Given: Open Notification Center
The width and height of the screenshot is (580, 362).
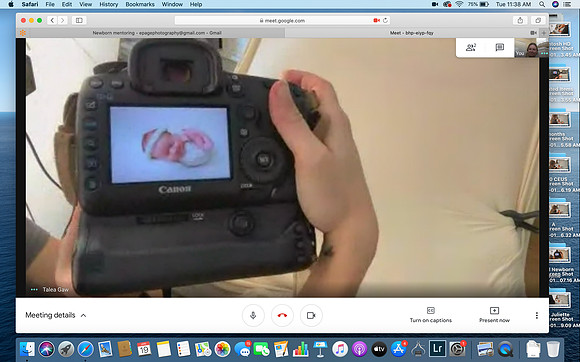Looking at the screenshot, I should click(x=567, y=4).
